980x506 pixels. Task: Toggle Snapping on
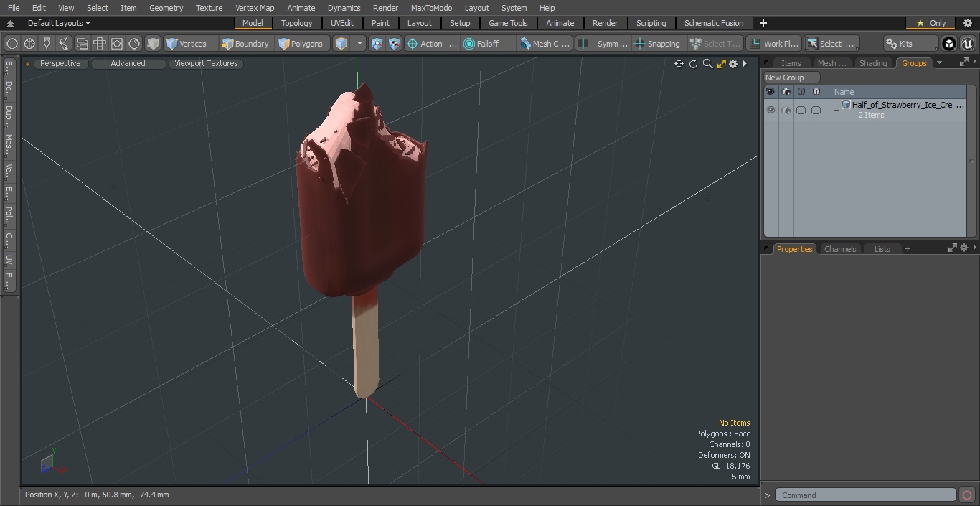(x=658, y=44)
